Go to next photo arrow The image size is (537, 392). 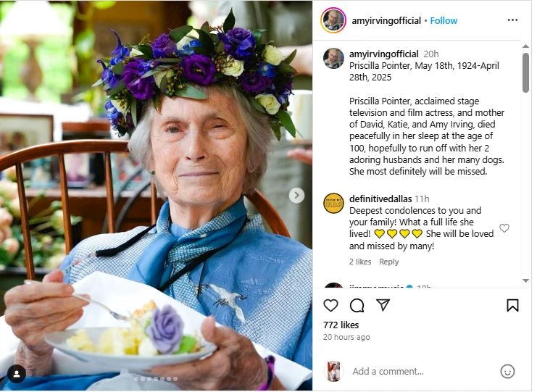pos(296,195)
